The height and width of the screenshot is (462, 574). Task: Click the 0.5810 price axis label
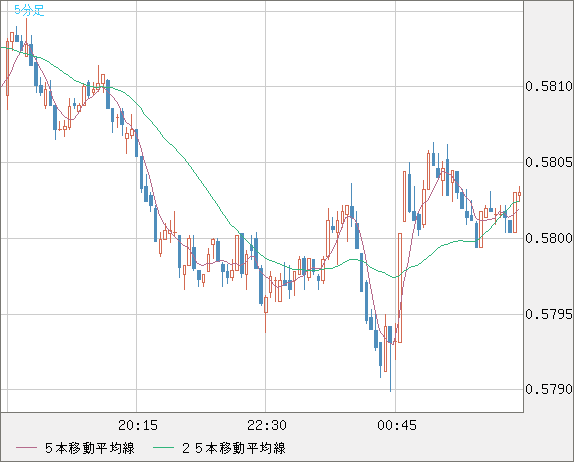point(549,86)
